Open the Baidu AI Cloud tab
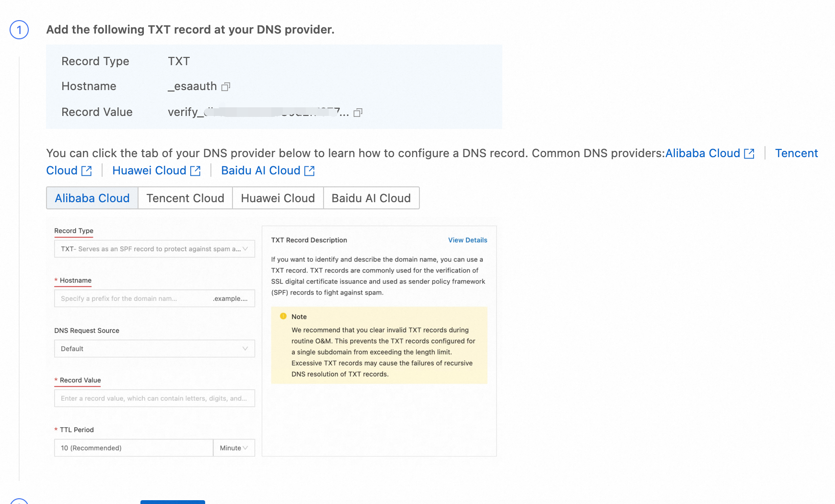Screen dimensions: 835x504 [x=371, y=198]
